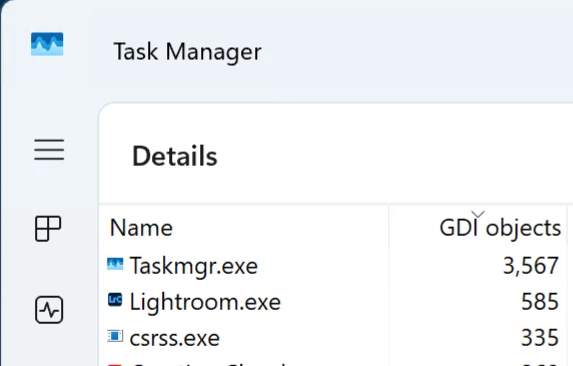Sort by the GDI objects column
Screen dimensions: 573x366
(500, 229)
